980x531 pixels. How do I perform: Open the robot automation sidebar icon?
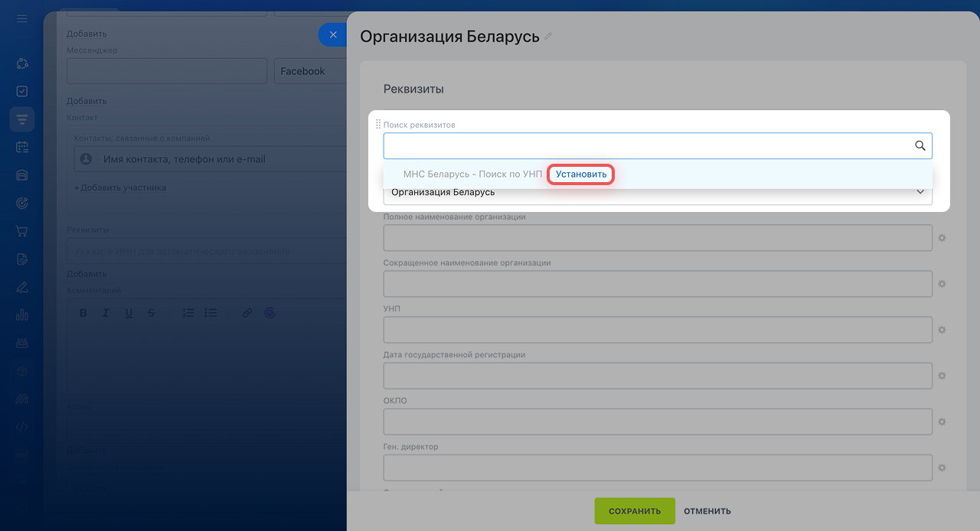21,343
